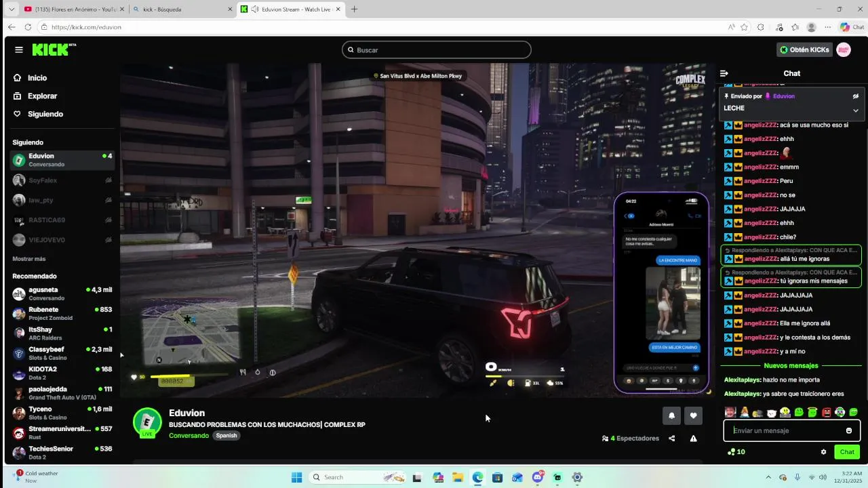
Task: Open recommended channel Classybeef
Action: pyautogui.click(x=62, y=353)
